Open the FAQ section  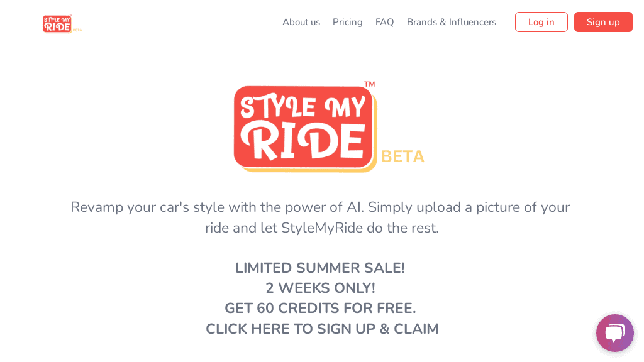pos(384,22)
